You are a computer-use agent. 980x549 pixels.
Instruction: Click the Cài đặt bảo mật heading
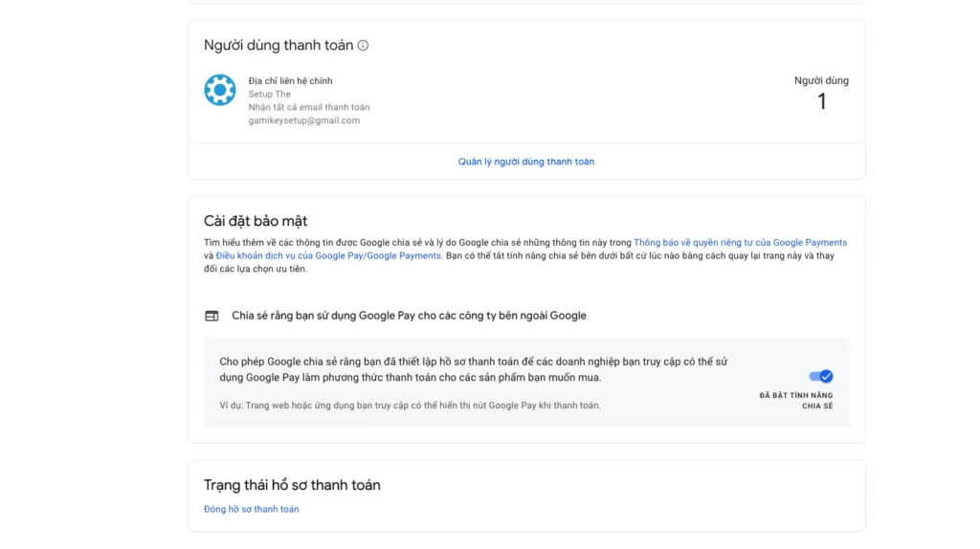[x=256, y=222]
